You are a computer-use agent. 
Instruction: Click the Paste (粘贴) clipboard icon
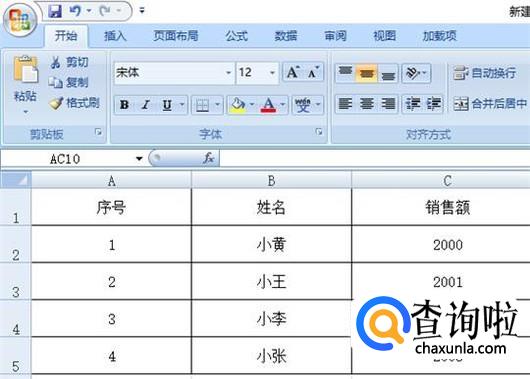coord(26,70)
